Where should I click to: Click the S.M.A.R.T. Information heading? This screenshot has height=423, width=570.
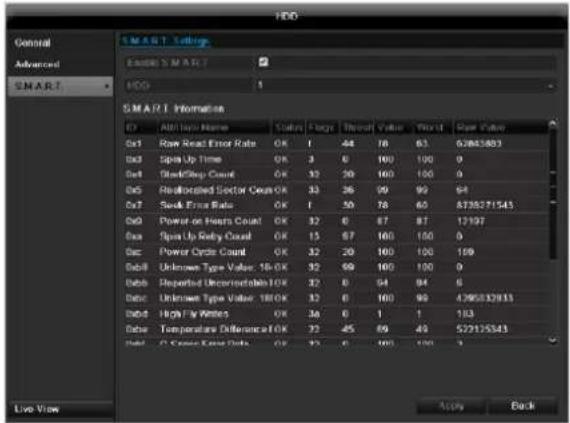(173, 109)
